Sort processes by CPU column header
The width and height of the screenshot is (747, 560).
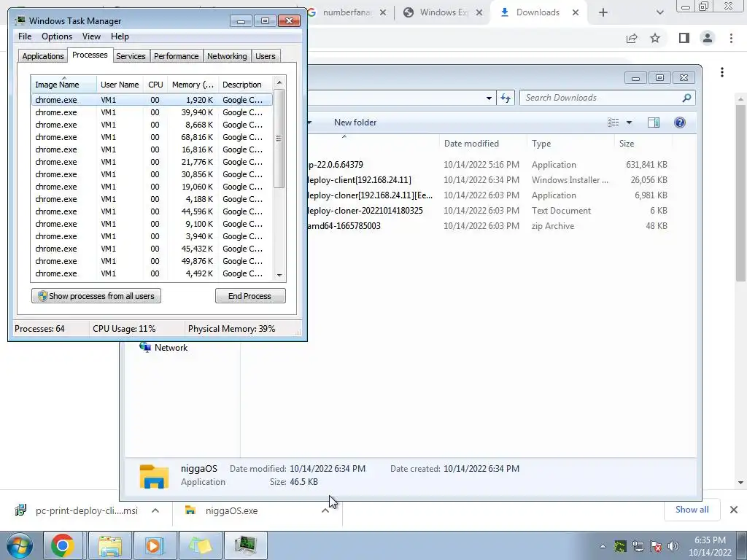tap(155, 85)
